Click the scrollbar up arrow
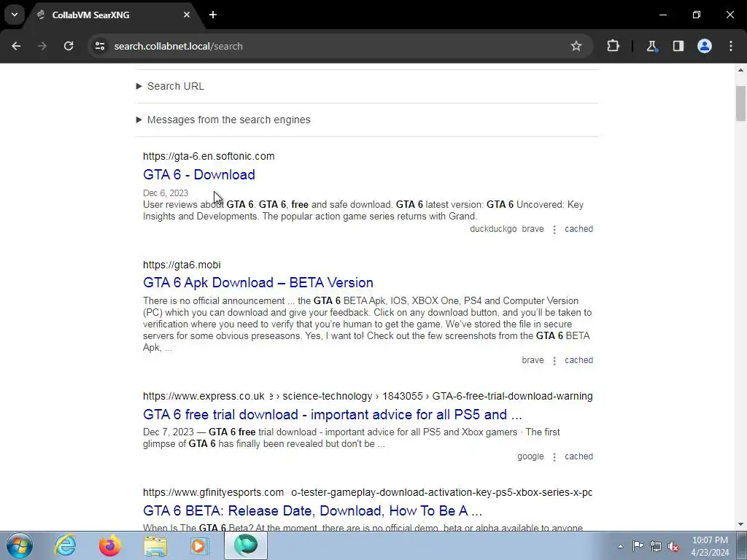Viewport: 747px width, 560px height. pyautogui.click(x=740, y=70)
